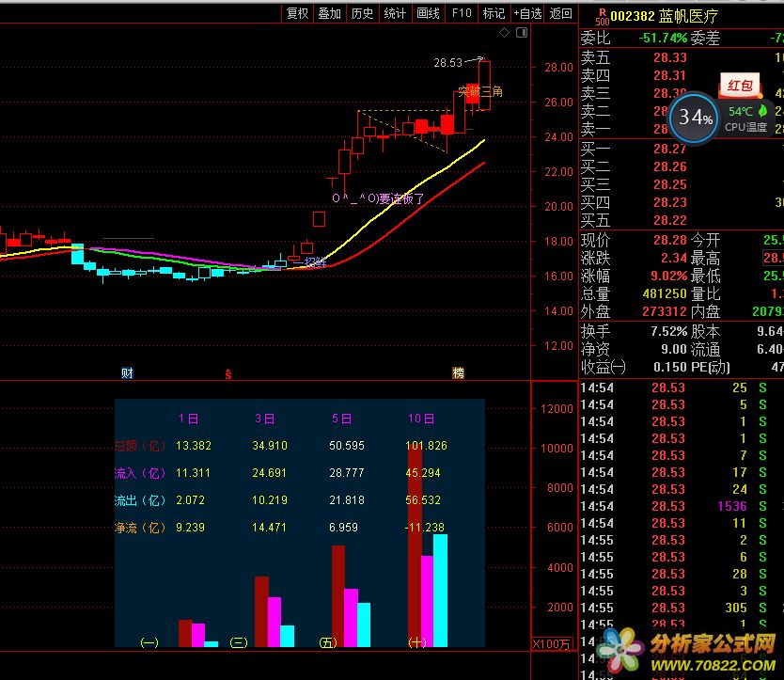This screenshot has width=784, height=680.
Task: Click the 买二 price 28.26
Action: [670, 166]
